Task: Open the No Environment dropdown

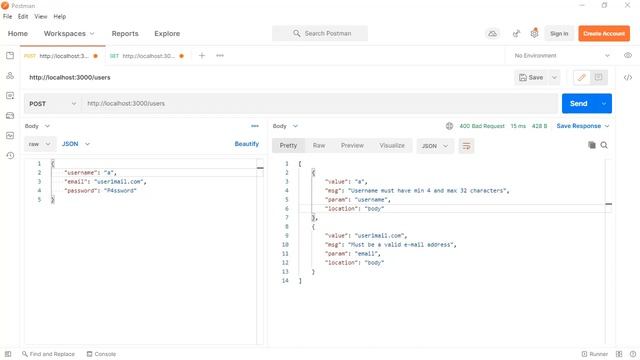Action: 562,56
